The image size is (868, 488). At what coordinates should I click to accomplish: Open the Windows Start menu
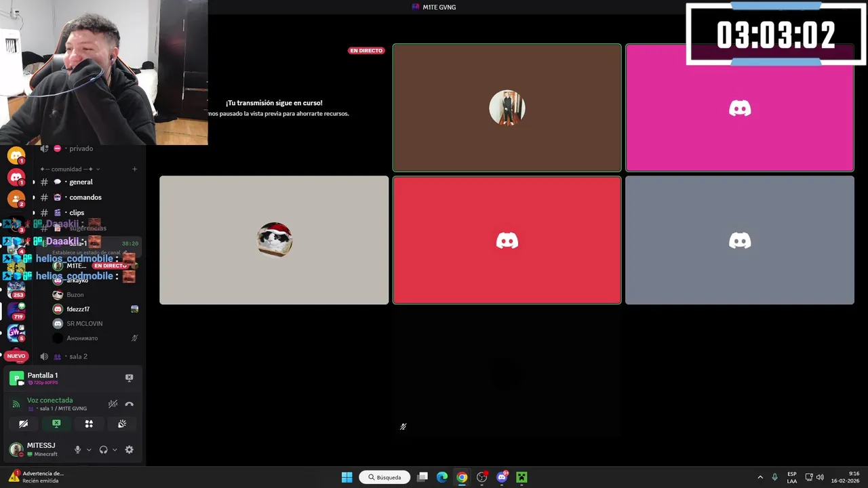tap(347, 477)
